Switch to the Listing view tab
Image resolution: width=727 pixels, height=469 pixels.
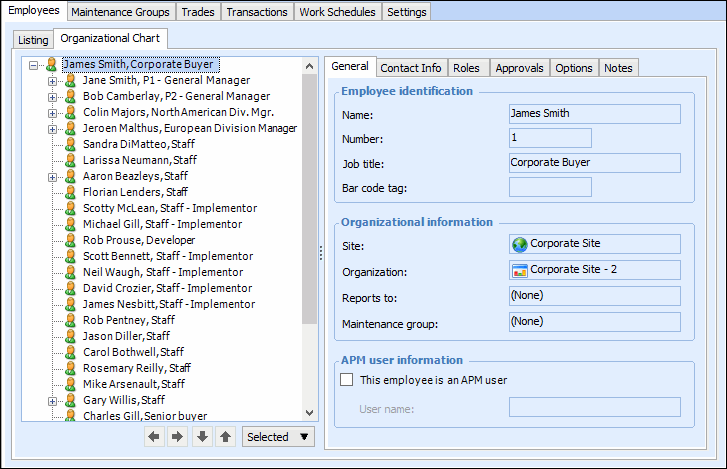33,40
